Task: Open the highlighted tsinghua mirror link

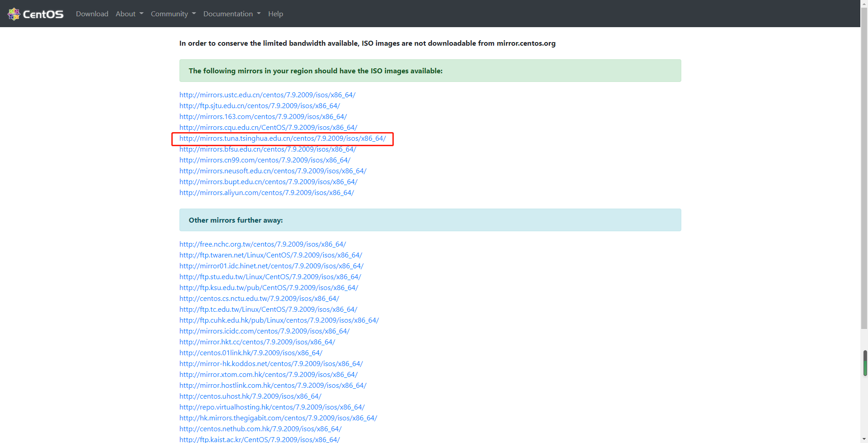Action: [282, 138]
